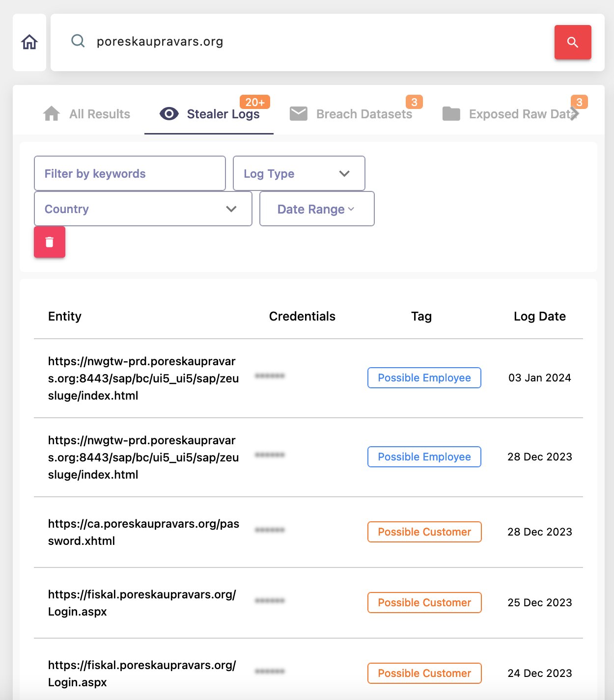Open the All Results tab
The width and height of the screenshot is (614, 700).
87,114
